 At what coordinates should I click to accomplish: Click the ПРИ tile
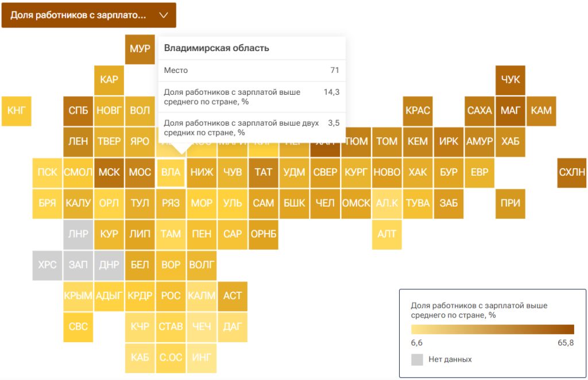click(510, 204)
